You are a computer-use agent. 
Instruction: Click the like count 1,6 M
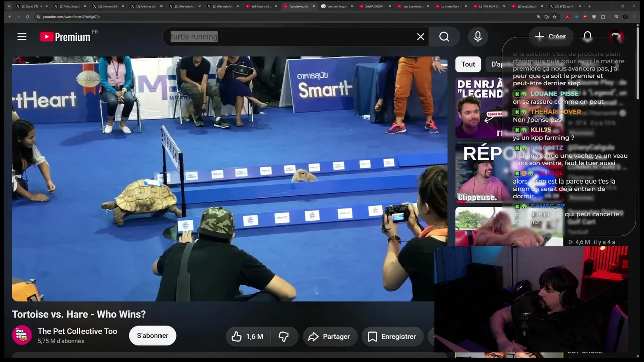[255, 337]
